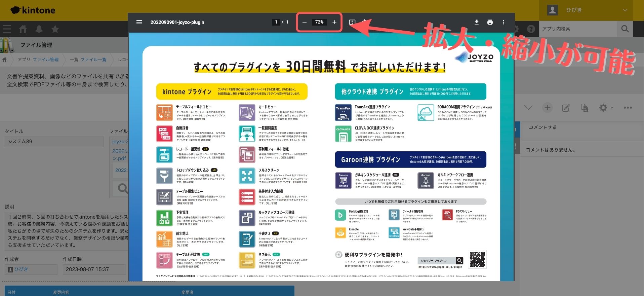The width and height of the screenshot is (644, 296).
Task: Click the PDFプレビュー plugin icon in PDF
Action: click(x=447, y=215)
